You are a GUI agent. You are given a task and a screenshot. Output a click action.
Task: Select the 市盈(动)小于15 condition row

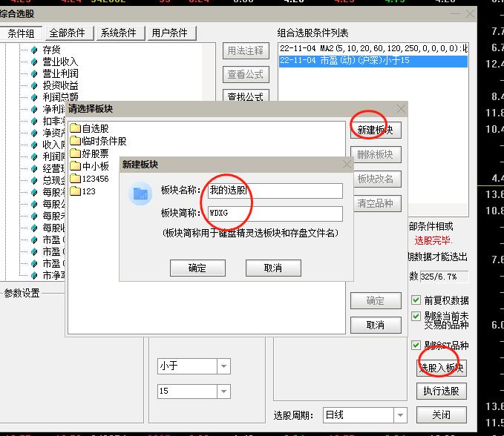(x=373, y=61)
